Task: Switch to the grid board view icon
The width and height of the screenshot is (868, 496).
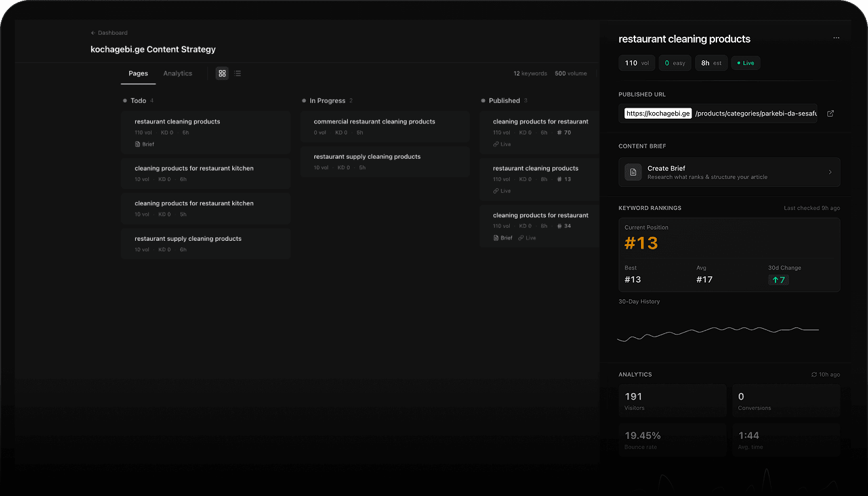Action: 222,73
